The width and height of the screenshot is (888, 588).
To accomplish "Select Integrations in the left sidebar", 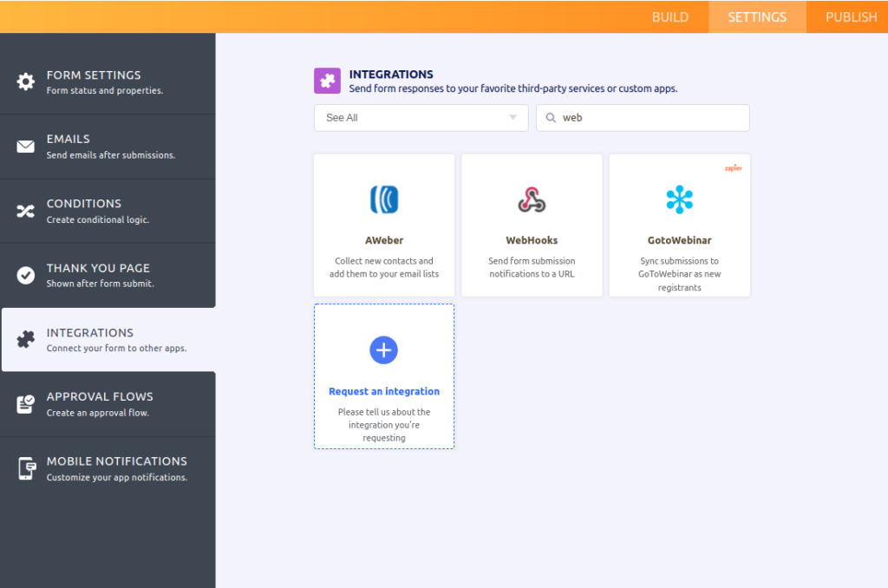I will [x=108, y=340].
